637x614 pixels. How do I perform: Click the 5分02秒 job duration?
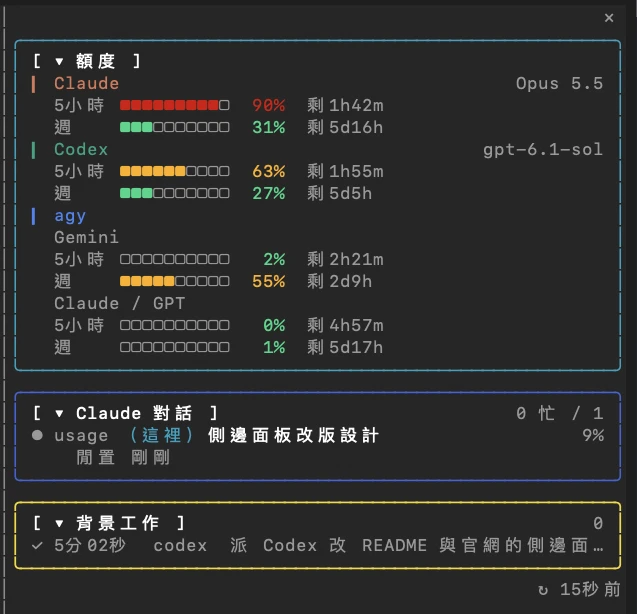(x=90, y=545)
